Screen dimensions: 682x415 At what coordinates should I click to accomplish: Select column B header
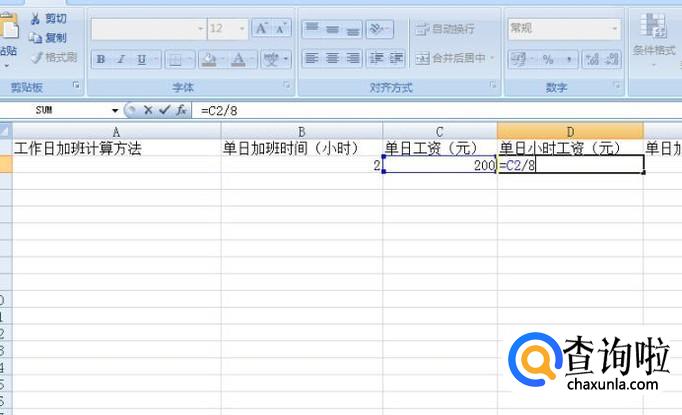click(302, 131)
